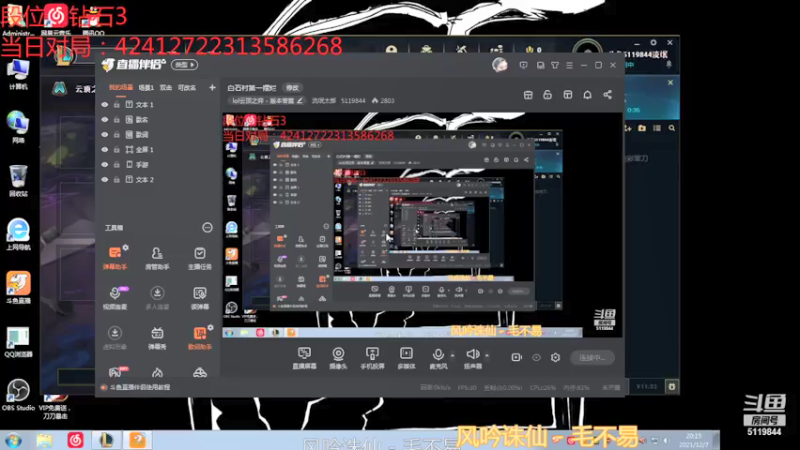Open the settings gear next to stream button

555,357
